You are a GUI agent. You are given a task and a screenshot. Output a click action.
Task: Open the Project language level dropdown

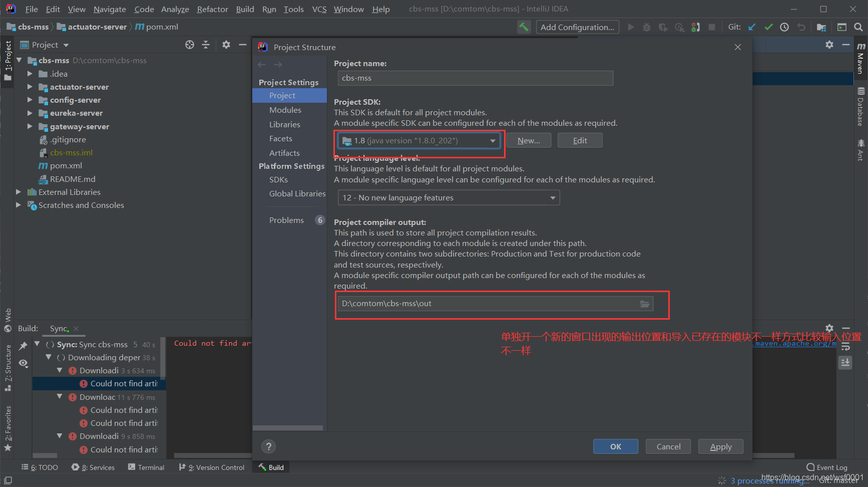tap(449, 198)
